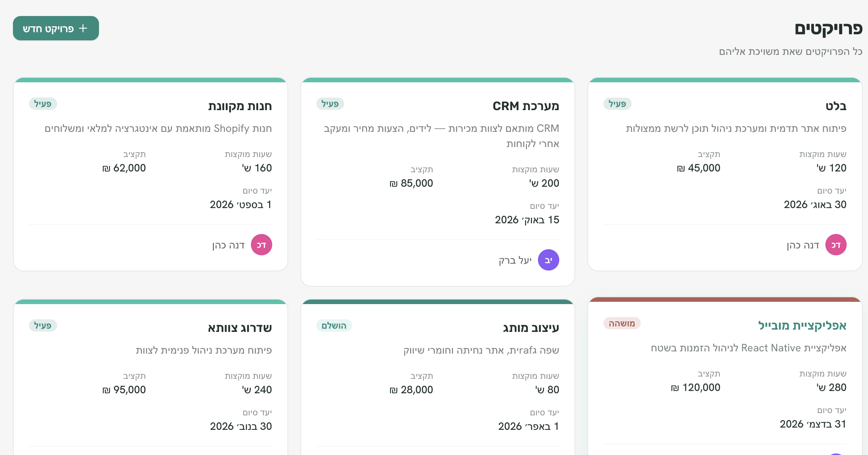Click the allocated hours value '280 ש''
The image size is (868, 455).
click(831, 388)
